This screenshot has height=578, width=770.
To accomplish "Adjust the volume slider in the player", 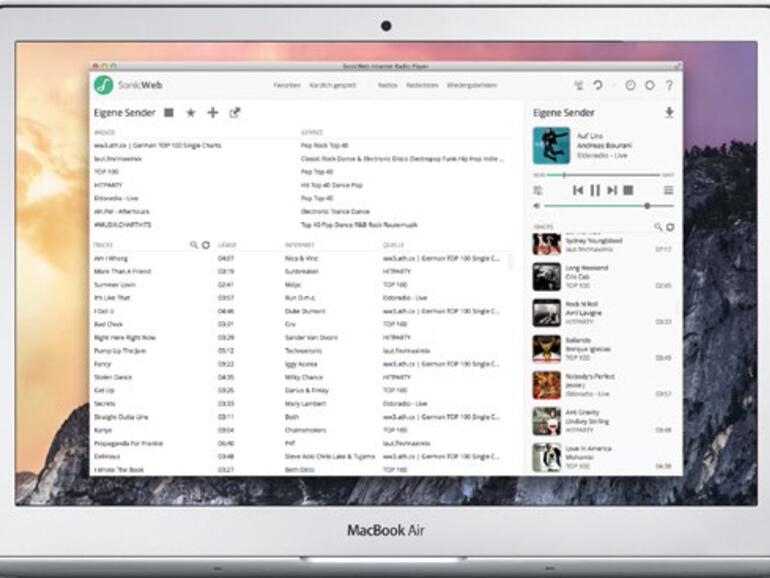I will pos(609,206).
